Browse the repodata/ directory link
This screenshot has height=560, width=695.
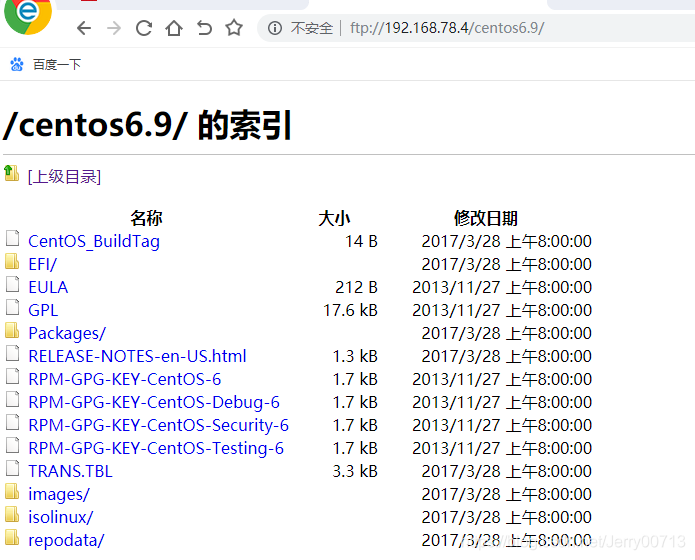66,540
